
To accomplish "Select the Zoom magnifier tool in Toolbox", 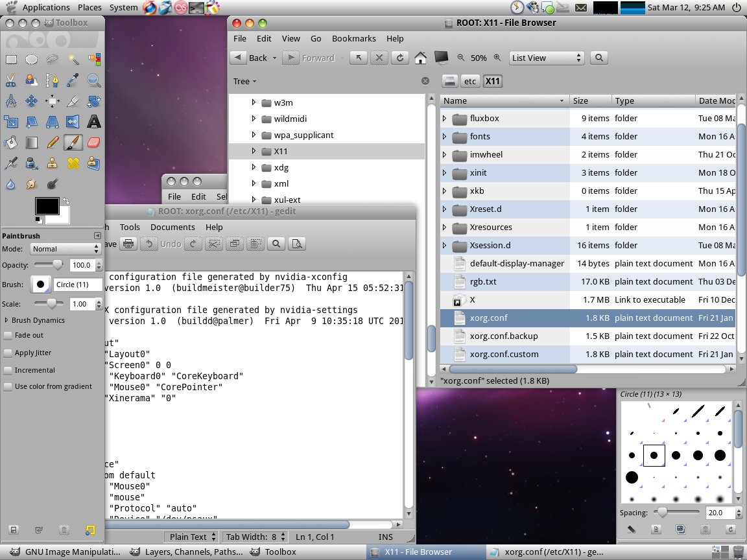I will [94, 80].
